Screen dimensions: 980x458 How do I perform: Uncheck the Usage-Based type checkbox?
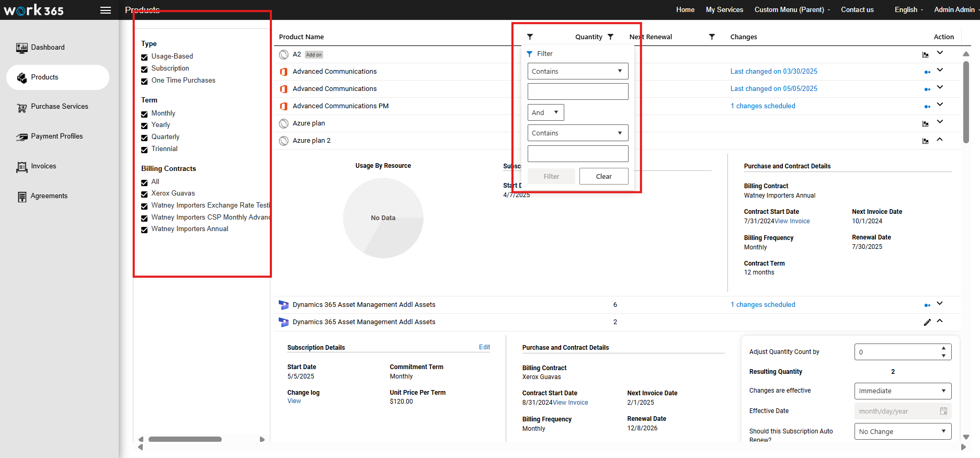tap(144, 57)
